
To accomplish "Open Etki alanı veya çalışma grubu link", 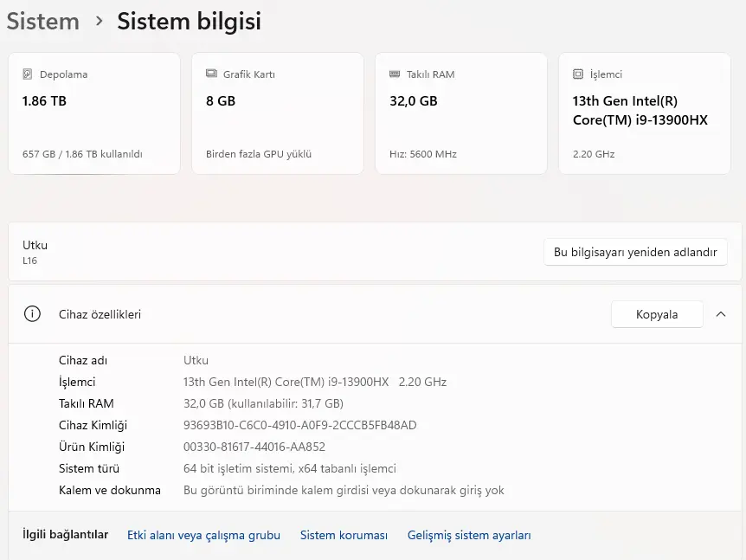I will (x=203, y=535).
